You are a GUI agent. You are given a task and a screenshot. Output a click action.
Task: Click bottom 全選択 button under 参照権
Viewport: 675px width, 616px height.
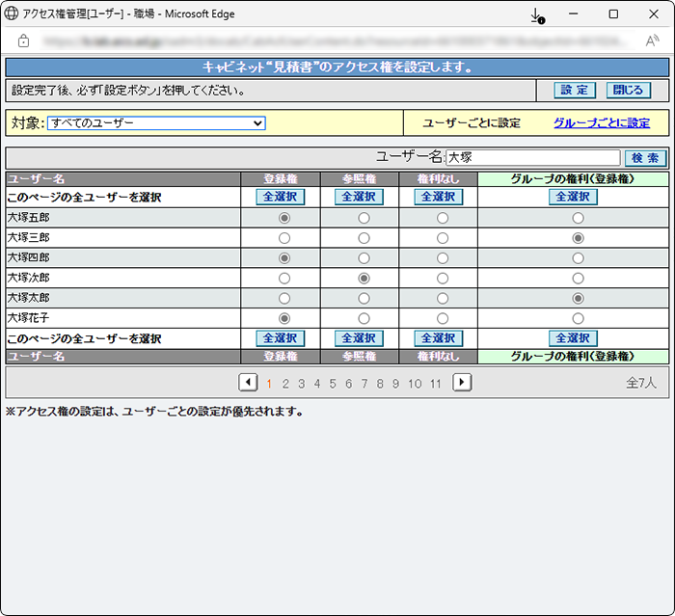tap(359, 338)
